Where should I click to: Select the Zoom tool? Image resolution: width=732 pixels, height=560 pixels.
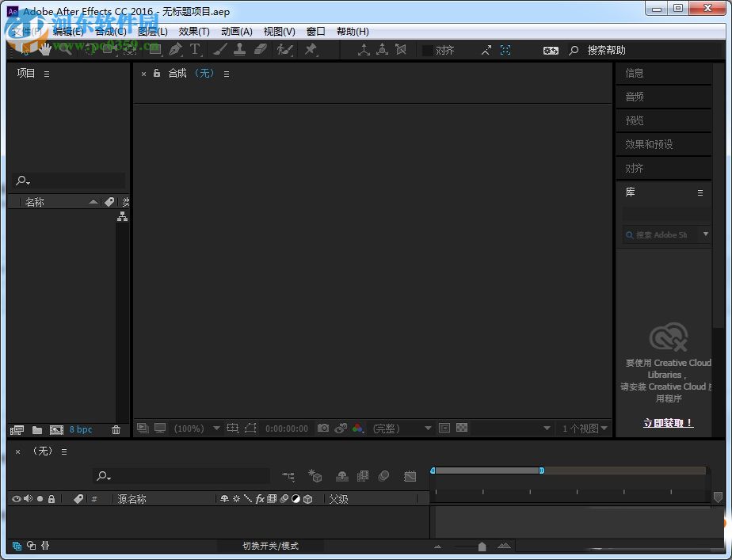pos(66,49)
